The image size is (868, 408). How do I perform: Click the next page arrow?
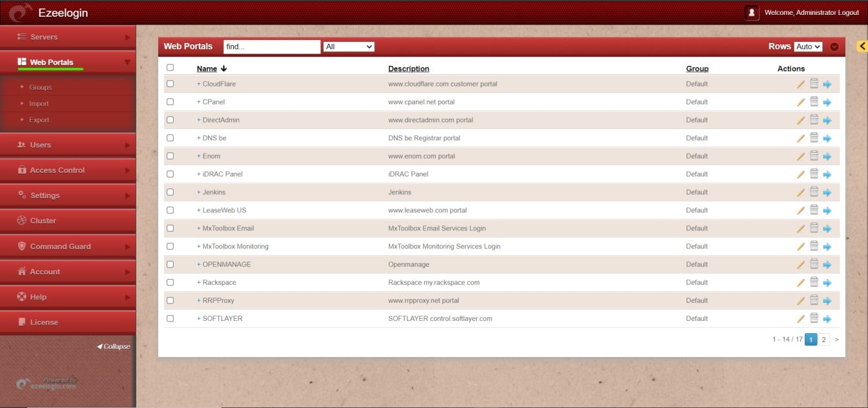pyautogui.click(x=837, y=339)
